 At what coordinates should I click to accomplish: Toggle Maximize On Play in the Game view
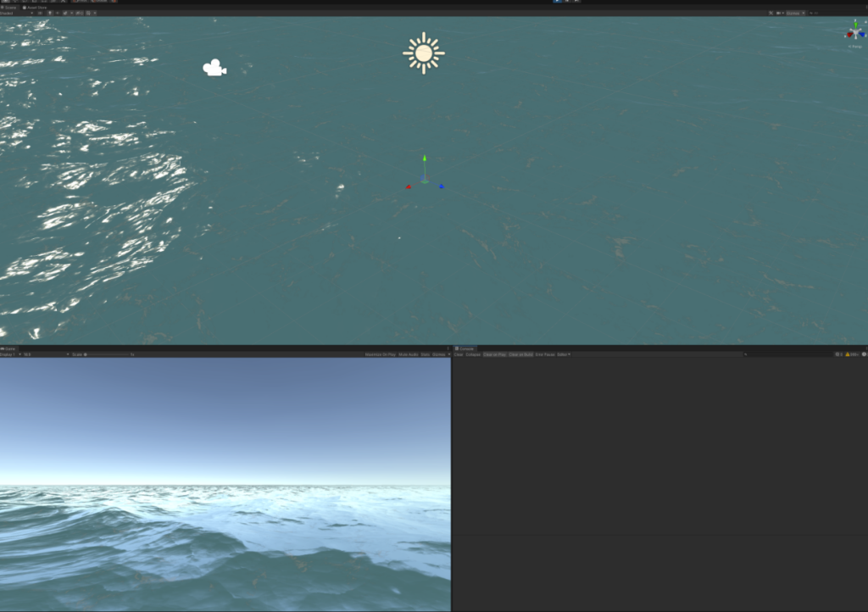pos(380,354)
